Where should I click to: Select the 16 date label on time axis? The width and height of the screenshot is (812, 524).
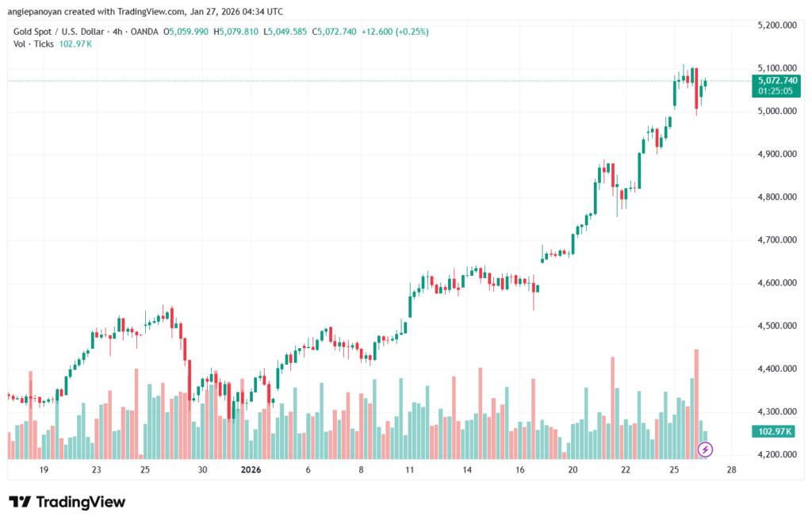pyautogui.click(x=519, y=470)
